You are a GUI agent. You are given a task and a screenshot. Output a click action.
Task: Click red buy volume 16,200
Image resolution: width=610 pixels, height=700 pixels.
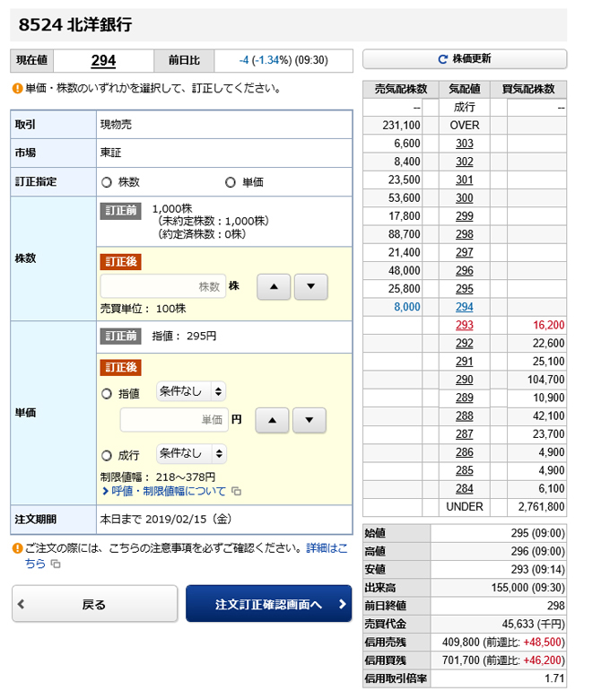click(549, 325)
